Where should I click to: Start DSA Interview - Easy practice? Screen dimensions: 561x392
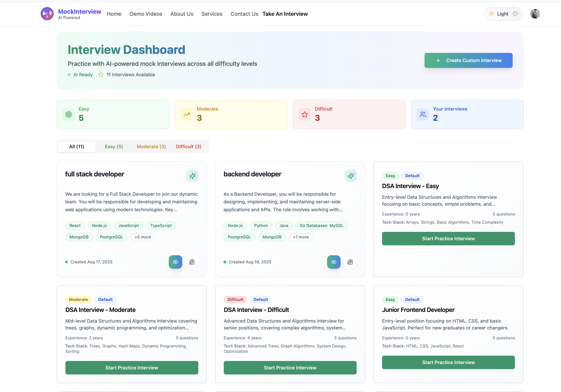[x=448, y=238]
